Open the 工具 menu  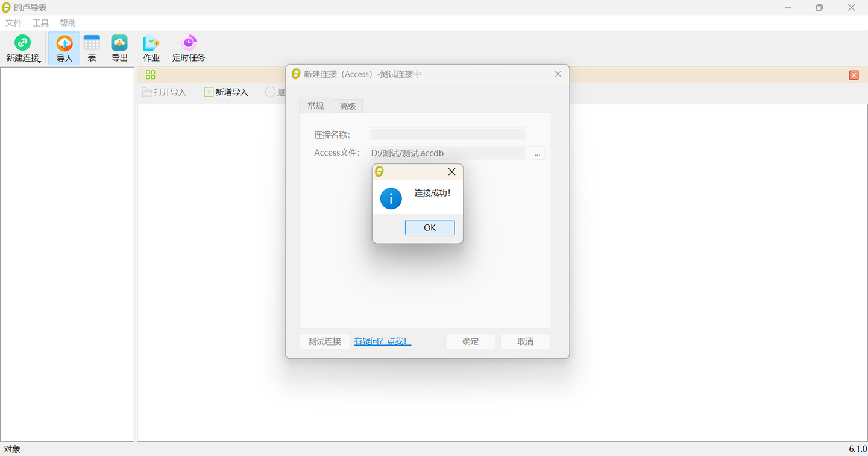click(40, 23)
